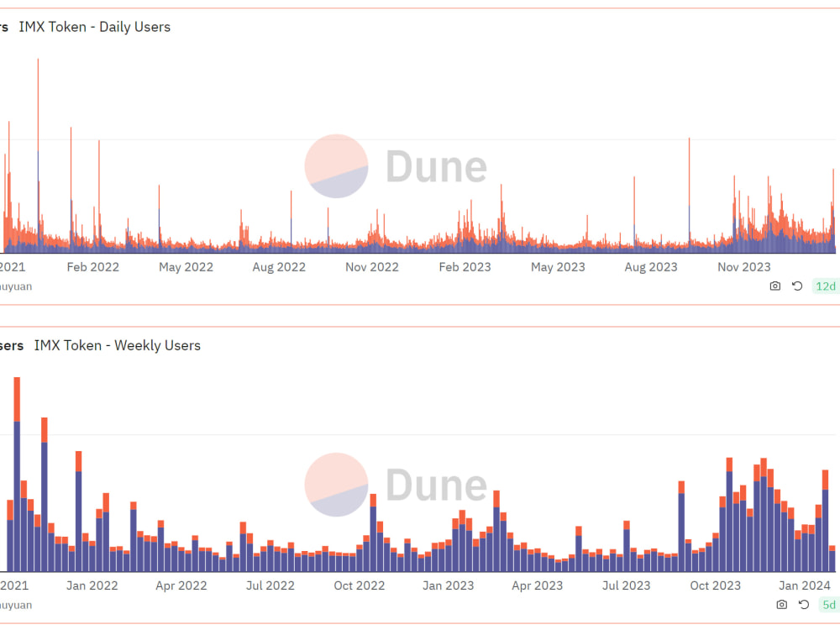Click the tallest daily spike before Feb 2022
Viewport: 840px width, 630px height.
pyautogui.click(x=38, y=155)
